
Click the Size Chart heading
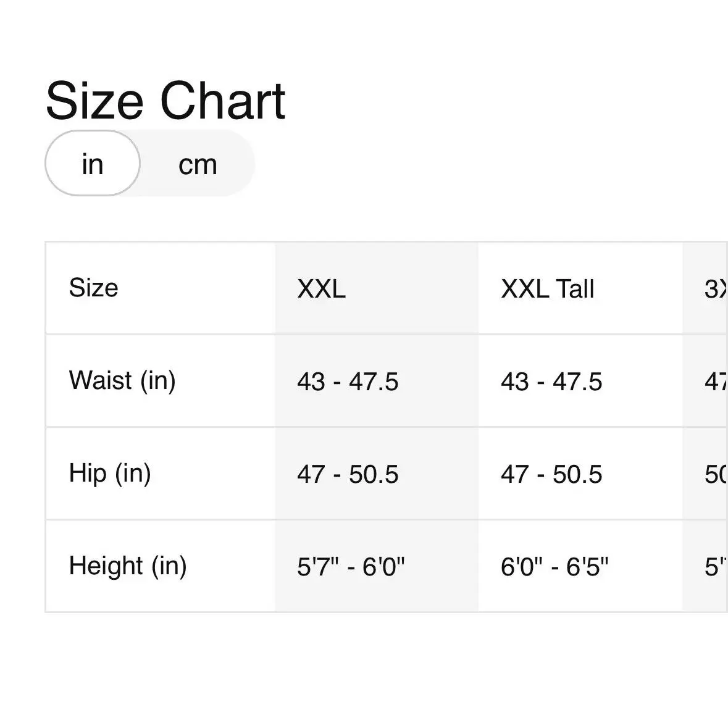click(x=165, y=100)
